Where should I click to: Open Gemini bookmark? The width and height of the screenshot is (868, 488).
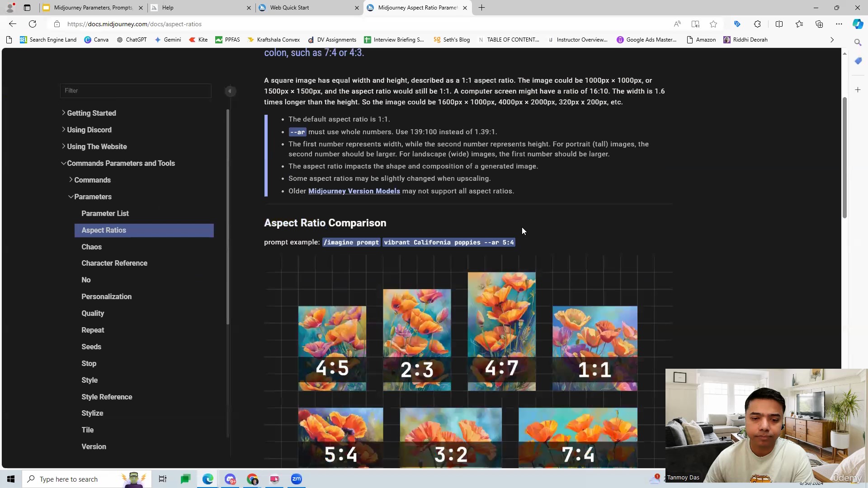coord(168,40)
